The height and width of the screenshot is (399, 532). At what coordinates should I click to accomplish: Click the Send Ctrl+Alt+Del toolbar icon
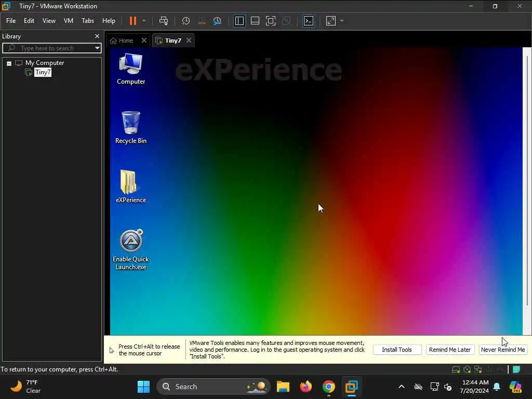pyautogui.click(x=164, y=21)
